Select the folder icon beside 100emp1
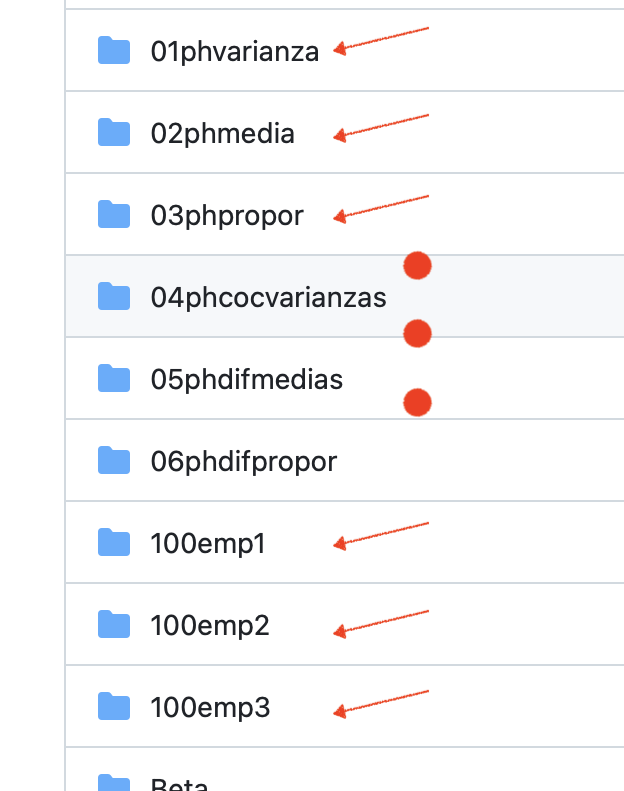Screen dimensions: 624x791 [x=114, y=542]
